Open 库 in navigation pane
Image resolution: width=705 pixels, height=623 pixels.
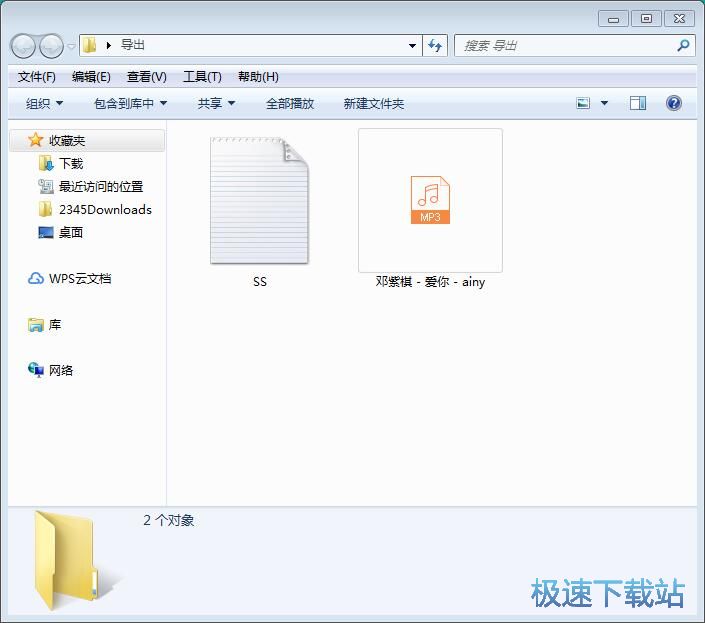click(x=55, y=325)
